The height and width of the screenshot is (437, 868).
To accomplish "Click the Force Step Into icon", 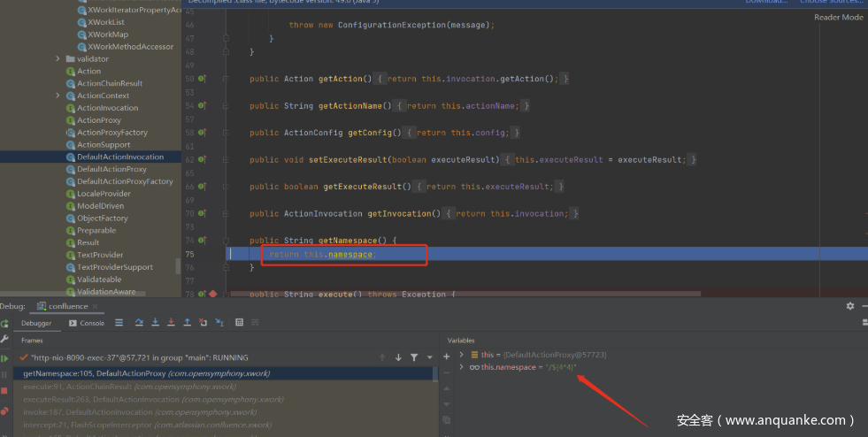I will (171, 323).
